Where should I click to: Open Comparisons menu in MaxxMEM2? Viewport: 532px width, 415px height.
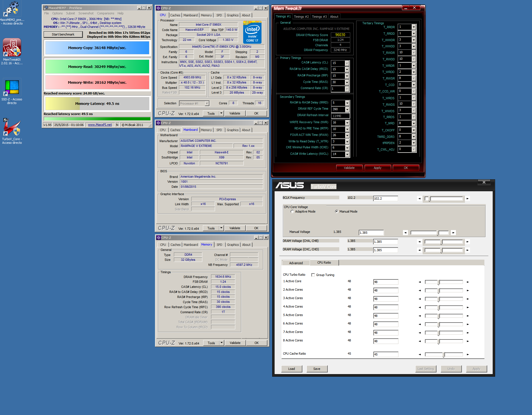coord(106,13)
